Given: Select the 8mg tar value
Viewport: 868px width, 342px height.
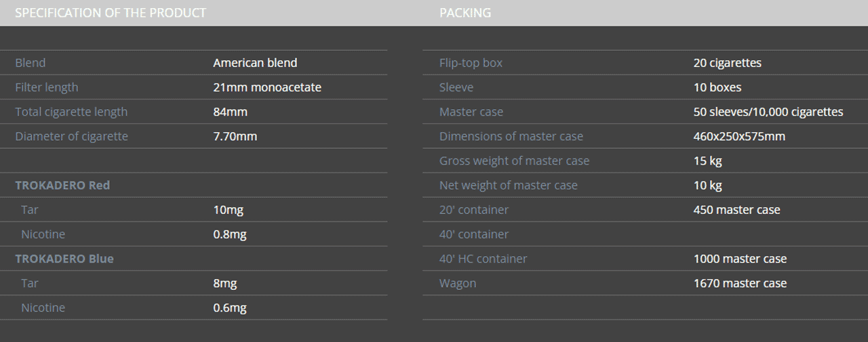Looking at the screenshot, I should click(x=225, y=283).
